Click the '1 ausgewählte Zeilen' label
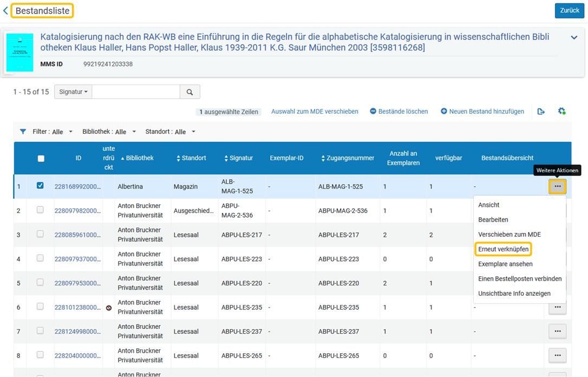The width and height of the screenshot is (588, 377). point(228,112)
